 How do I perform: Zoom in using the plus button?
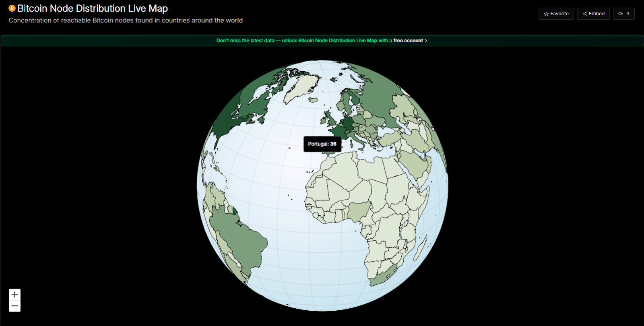(x=15, y=295)
